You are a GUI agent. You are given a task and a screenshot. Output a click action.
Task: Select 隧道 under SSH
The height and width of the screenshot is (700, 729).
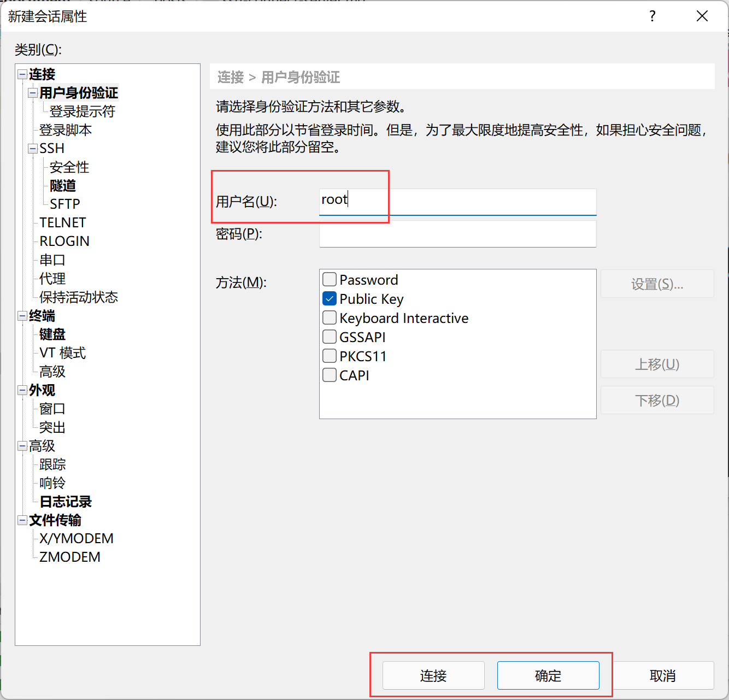click(x=63, y=186)
